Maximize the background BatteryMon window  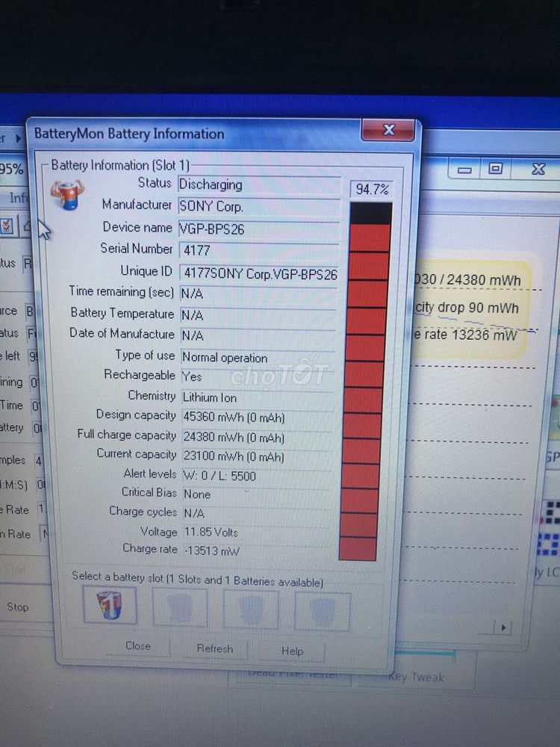tap(495, 169)
